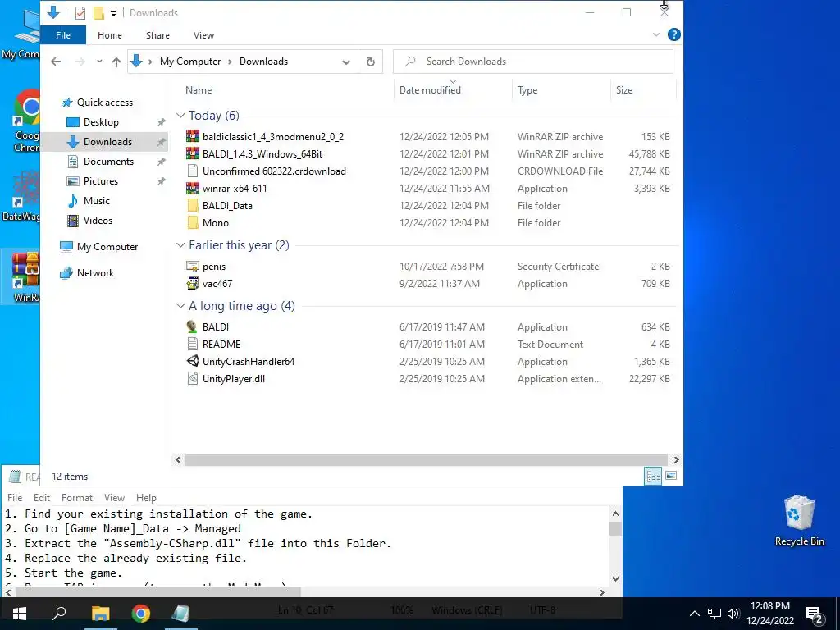Open the address bar history dropdown
Viewport: 840px width, 630px height.
click(x=346, y=62)
